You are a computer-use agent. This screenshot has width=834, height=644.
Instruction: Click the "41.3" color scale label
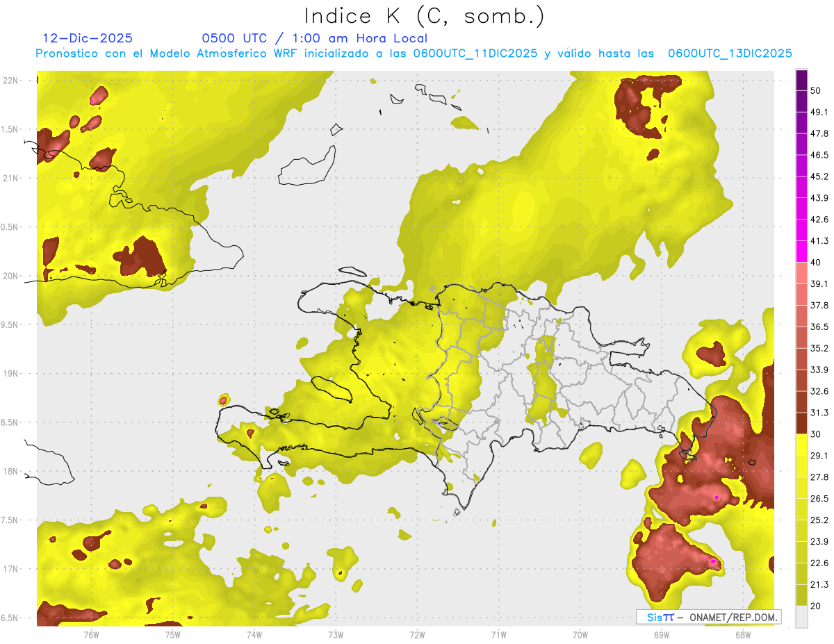(x=819, y=241)
